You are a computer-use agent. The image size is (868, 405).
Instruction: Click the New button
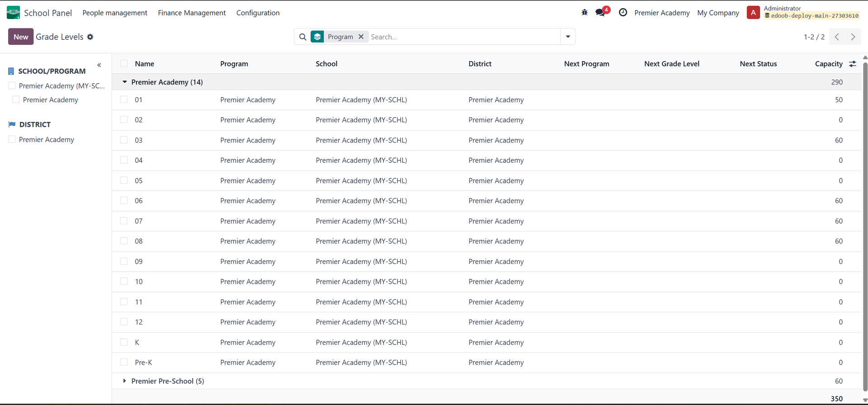tap(21, 37)
